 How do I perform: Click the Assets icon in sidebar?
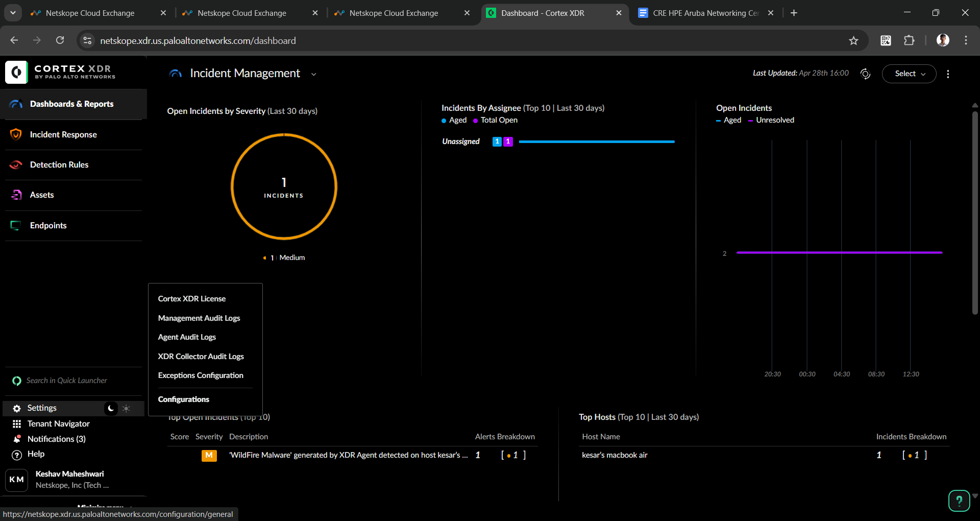click(16, 195)
